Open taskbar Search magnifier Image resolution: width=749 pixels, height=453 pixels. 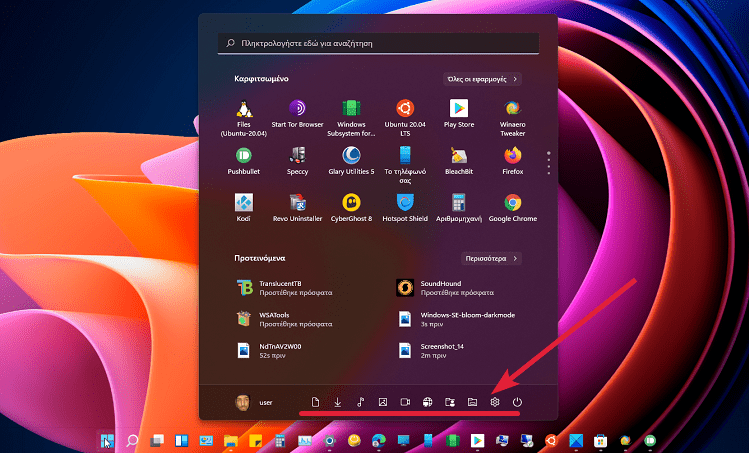(132, 441)
